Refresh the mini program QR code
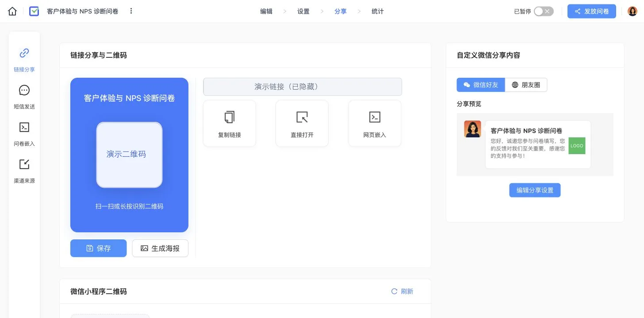This screenshot has height=318, width=644. (402, 291)
